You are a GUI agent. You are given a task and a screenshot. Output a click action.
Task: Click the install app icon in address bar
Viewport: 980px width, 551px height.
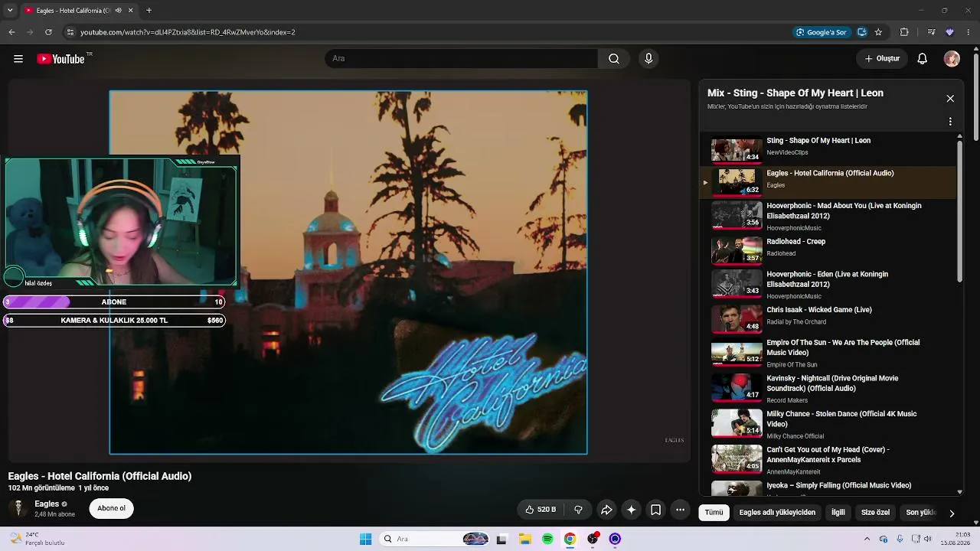[862, 32]
